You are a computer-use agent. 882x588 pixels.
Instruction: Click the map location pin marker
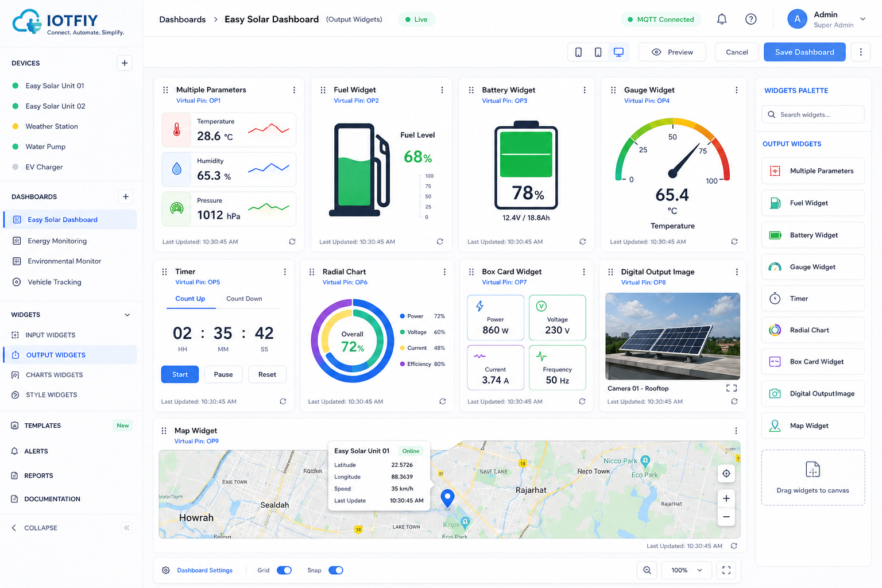click(447, 498)
